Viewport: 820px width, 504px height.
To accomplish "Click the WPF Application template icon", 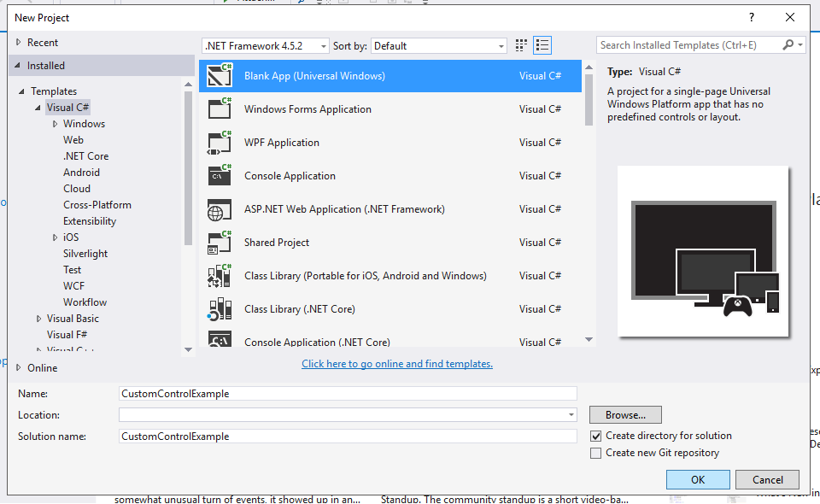I will click(x=220, y=142).
